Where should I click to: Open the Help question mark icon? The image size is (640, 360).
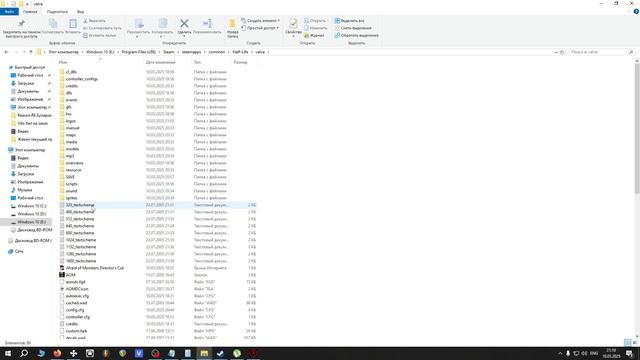click(636, 12)
